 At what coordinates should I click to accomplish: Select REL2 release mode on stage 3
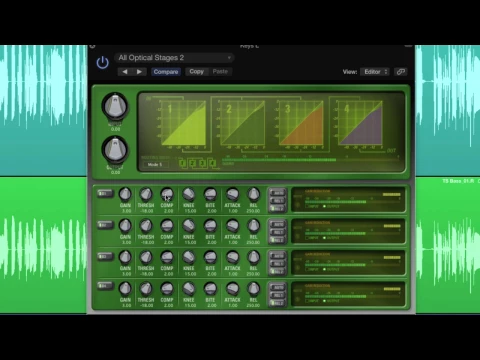click(278, 272)
